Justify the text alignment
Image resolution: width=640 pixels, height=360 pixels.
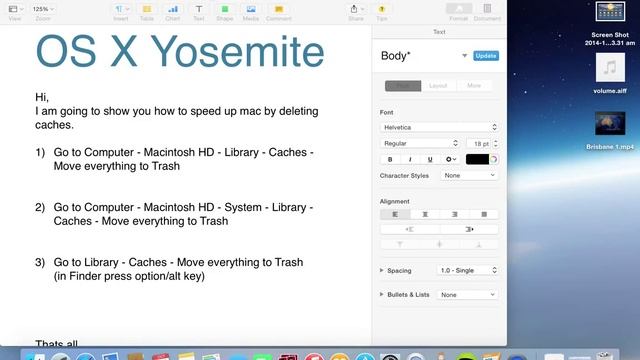click(x=484, y=214)
